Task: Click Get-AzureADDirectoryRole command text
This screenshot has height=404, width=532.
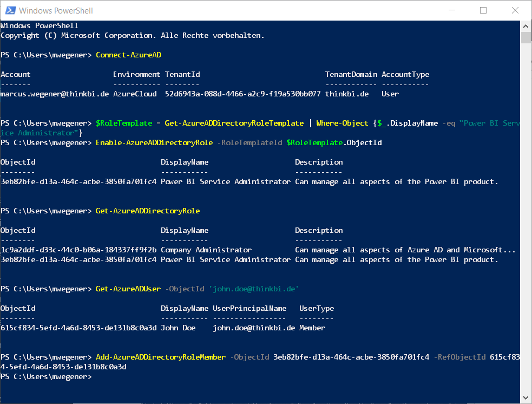Action: point(148,211)
